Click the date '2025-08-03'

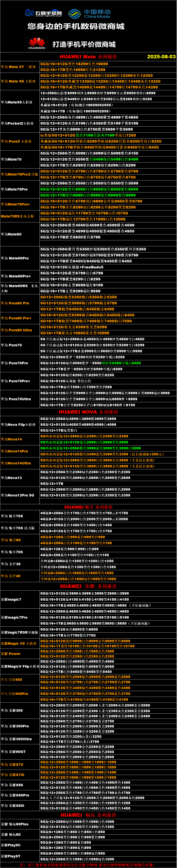161,57
